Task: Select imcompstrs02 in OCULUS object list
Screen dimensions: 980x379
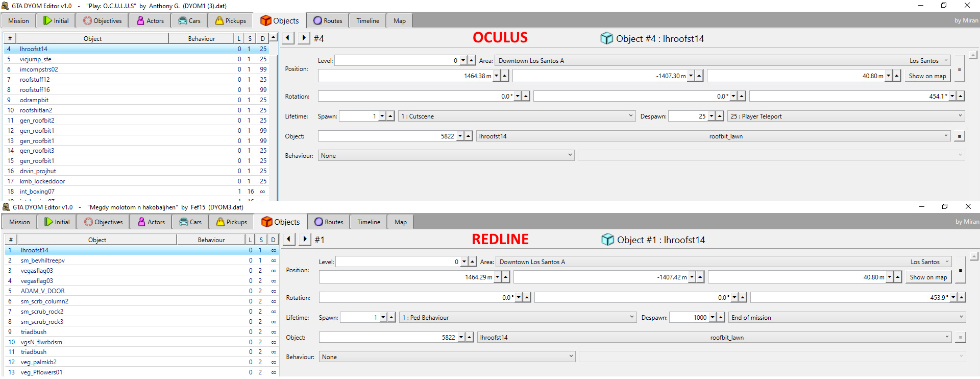Action: 136,69
